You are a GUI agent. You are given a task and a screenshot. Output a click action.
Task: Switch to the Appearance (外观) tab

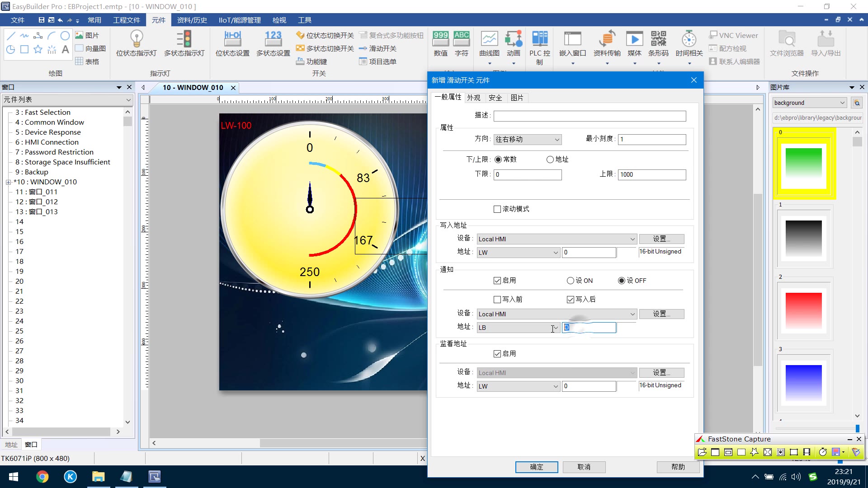click(473, 98)
